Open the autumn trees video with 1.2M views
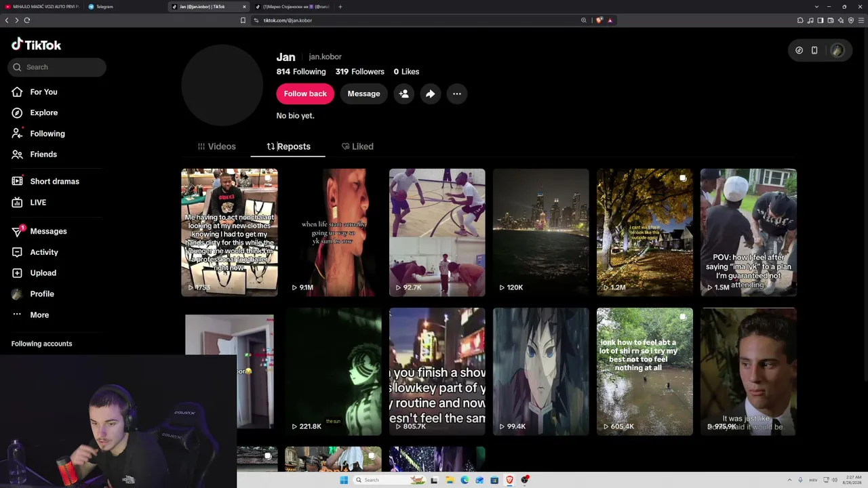Image resolution: width=868 pixels, height=488 pixels. [644, 232]
